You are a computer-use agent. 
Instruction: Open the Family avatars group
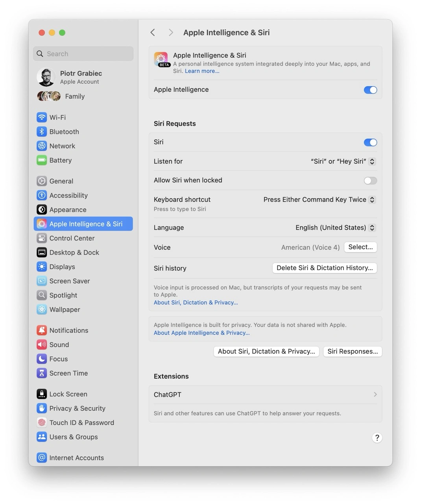49,96
